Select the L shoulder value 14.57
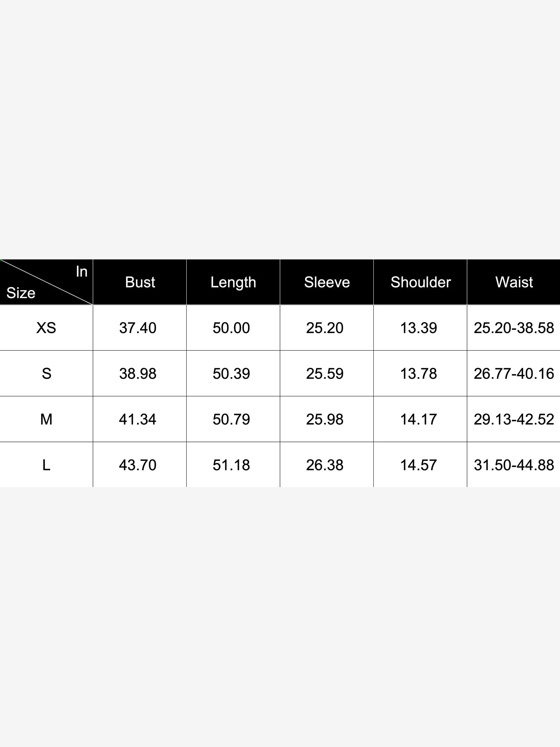Viewport: 560px width, 747px height. click(419, 465)
